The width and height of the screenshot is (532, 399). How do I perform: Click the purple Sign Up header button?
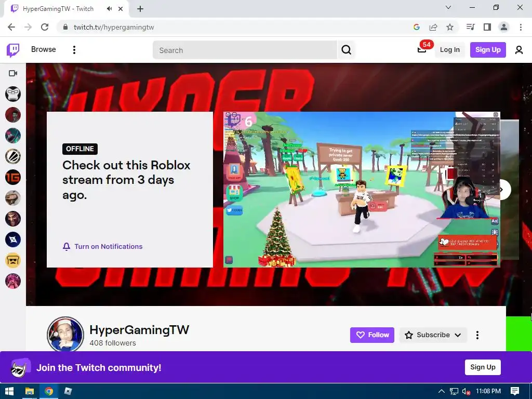coord(488,50)
